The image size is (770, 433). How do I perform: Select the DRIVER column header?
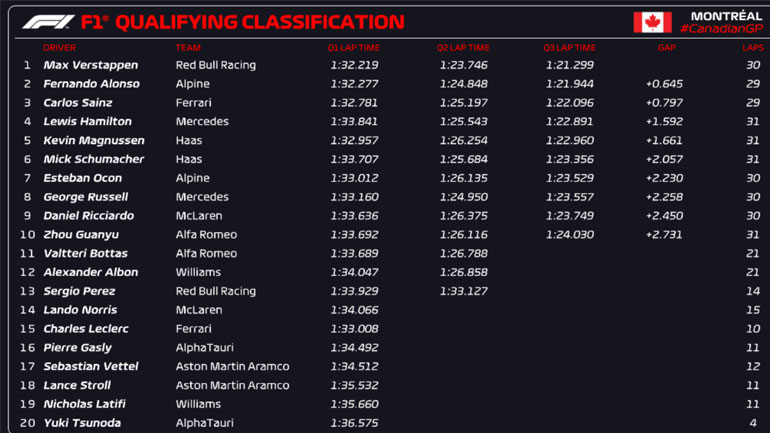[59, 47]
